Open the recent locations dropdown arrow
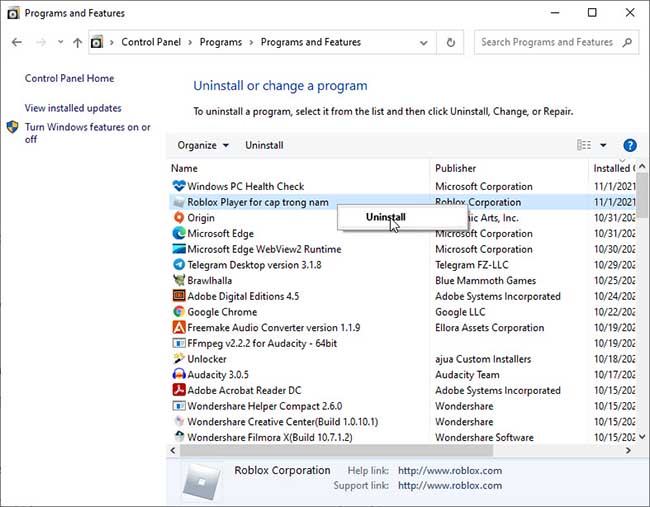 click(61, 42)
